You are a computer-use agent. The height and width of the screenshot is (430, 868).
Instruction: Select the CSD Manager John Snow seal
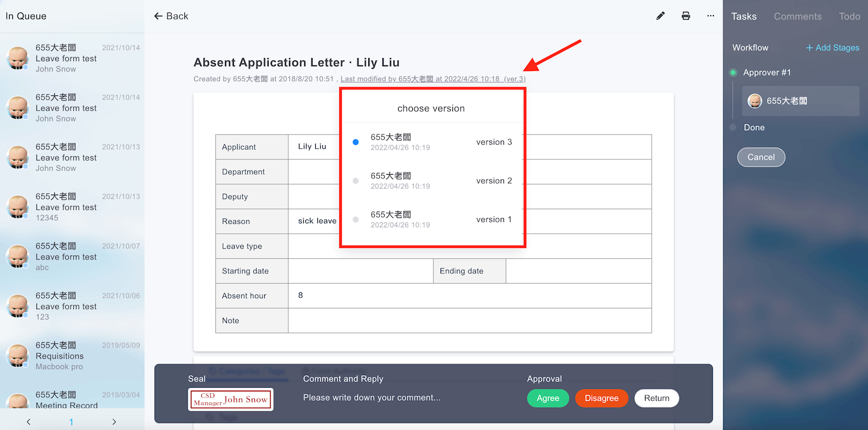pos(231,399)
